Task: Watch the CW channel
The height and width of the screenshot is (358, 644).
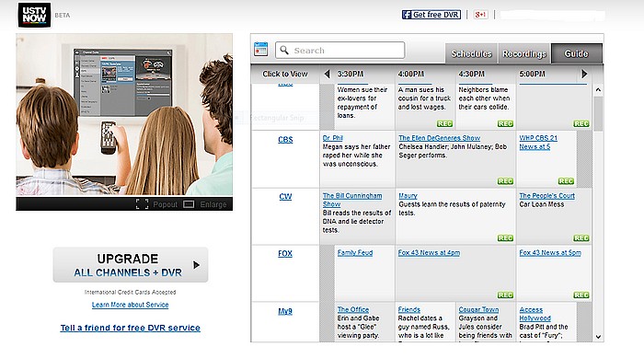Action: click(x=285, y=196)
